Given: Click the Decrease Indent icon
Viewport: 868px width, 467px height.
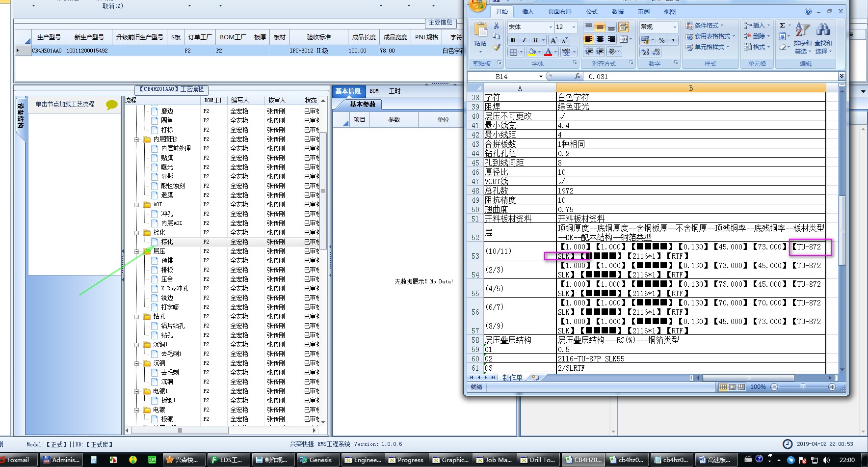Looking at the screenshot, I should tap(589, 52).
